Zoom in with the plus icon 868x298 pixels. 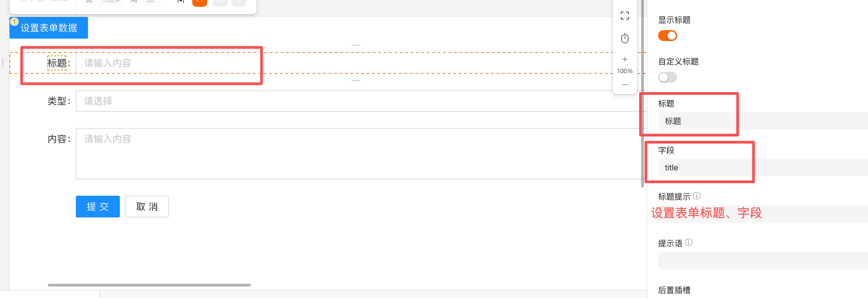[x=625, y=59]
